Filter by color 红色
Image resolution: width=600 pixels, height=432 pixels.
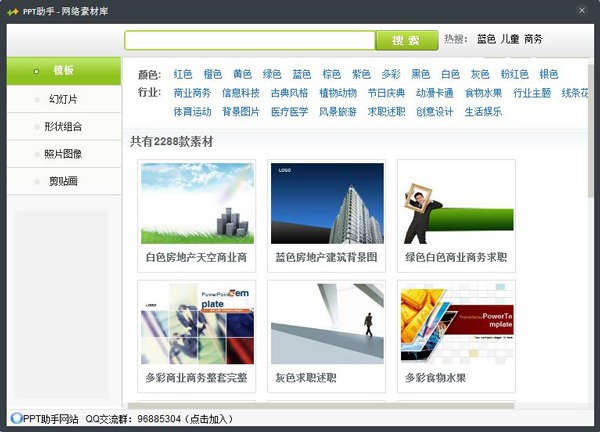(x=183, y=74)
